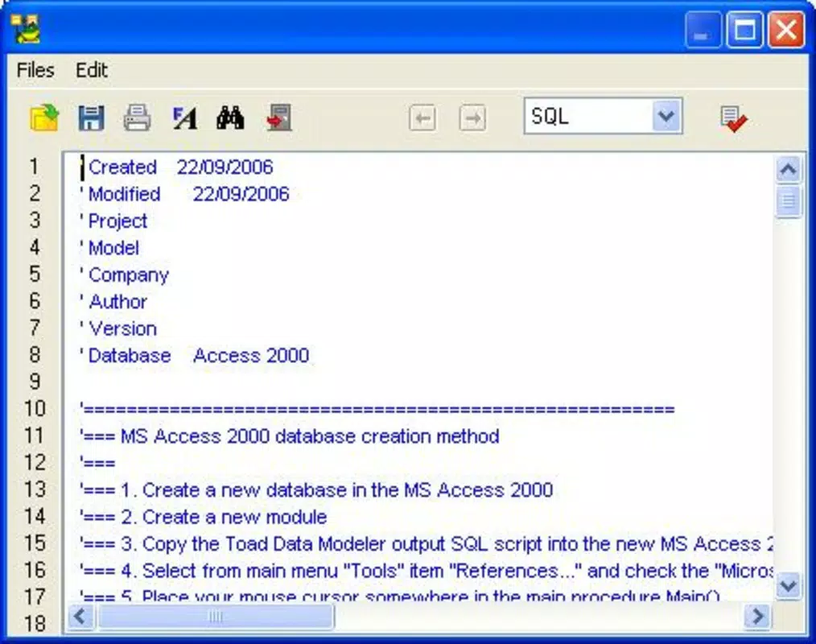The image size is (816, 644).
Task: Click the horizontal scrollbar left arrow
Action: click(81, 617)
